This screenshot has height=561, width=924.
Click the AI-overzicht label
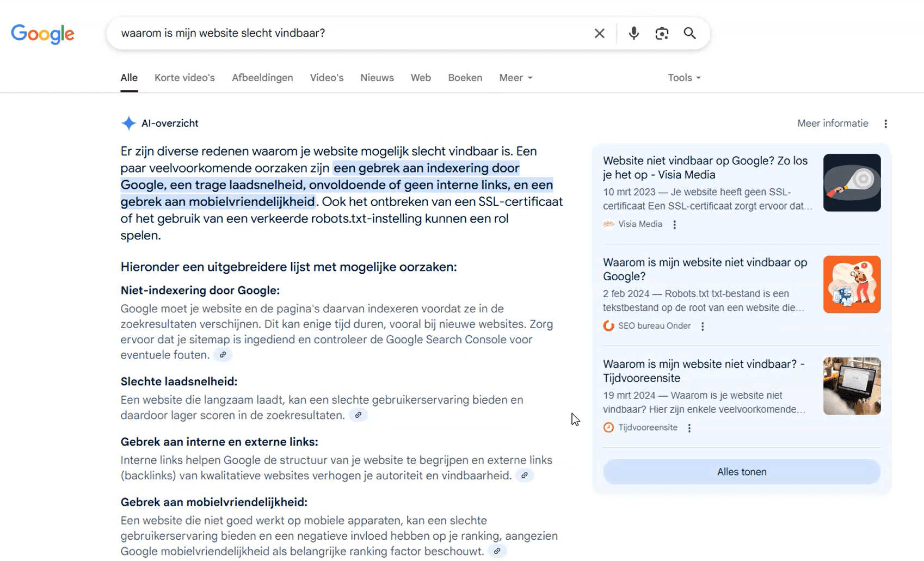[x=170, y=124]
